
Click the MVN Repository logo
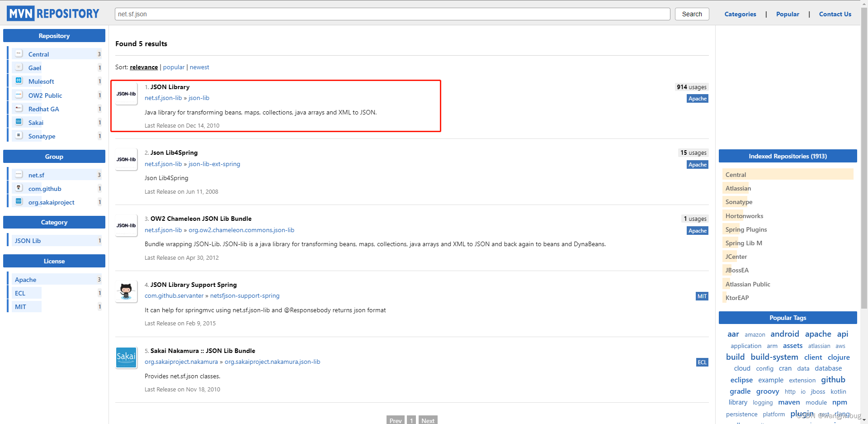click(52, 13)
